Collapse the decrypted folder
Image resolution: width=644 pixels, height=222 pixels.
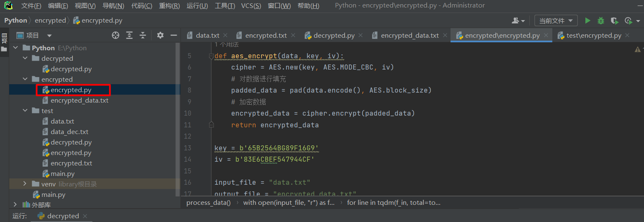pos(25,58)
